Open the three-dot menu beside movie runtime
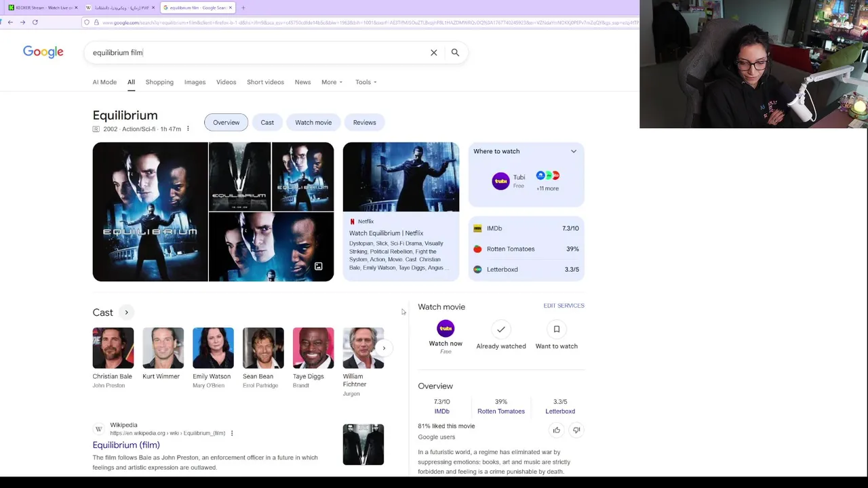 click(x=188, y=129)
